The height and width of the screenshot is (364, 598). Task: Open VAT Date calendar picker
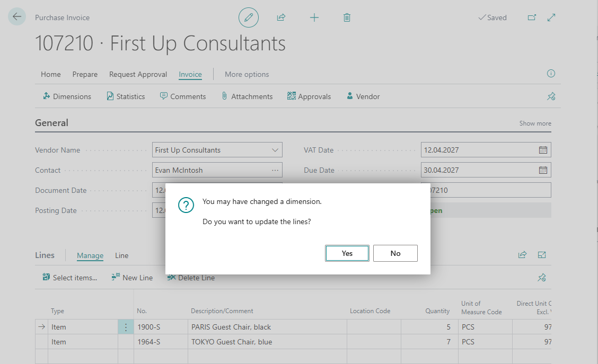[543, 150]
